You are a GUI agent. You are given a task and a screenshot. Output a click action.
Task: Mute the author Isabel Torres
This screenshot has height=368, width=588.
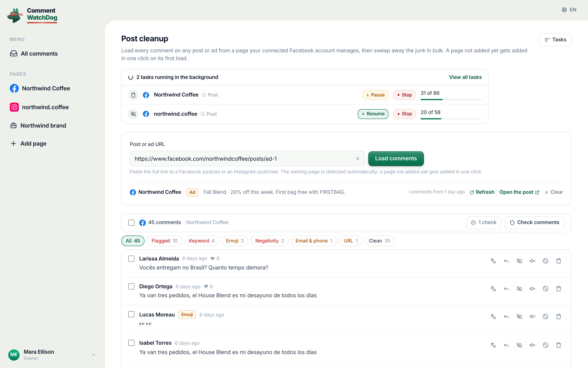pos(532,345)
